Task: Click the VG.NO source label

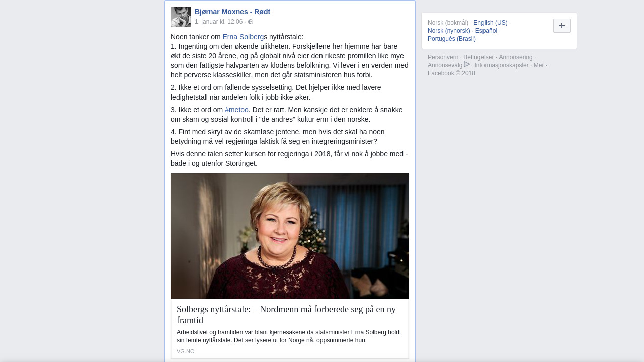Action: (x=185, y=351)
